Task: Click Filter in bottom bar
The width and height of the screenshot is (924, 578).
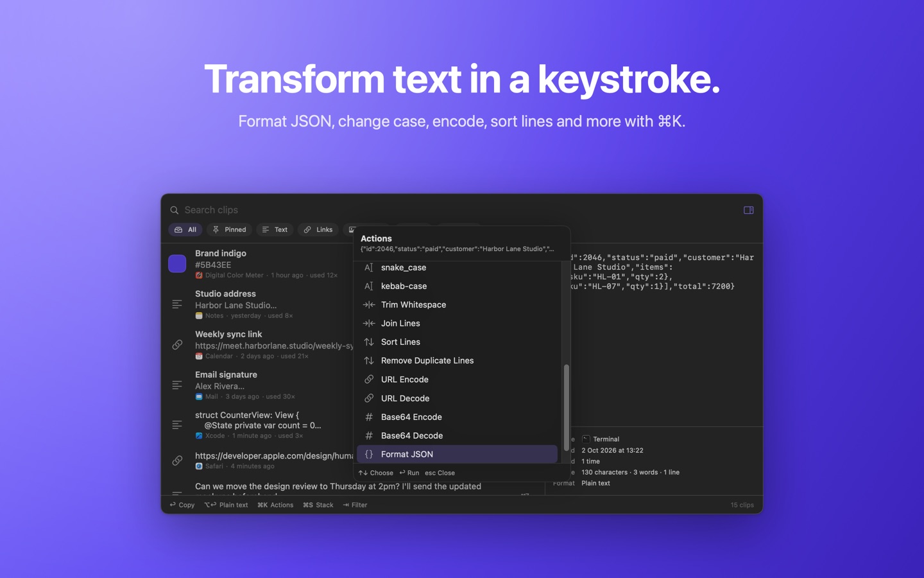Action: click(x=355, y=505)
